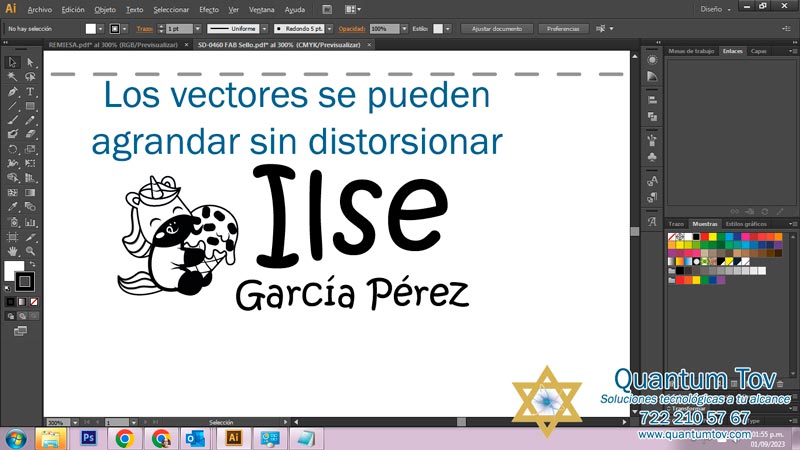Select the Artboard tool
This screenshot has height=450, width=800.
(12, 237)
